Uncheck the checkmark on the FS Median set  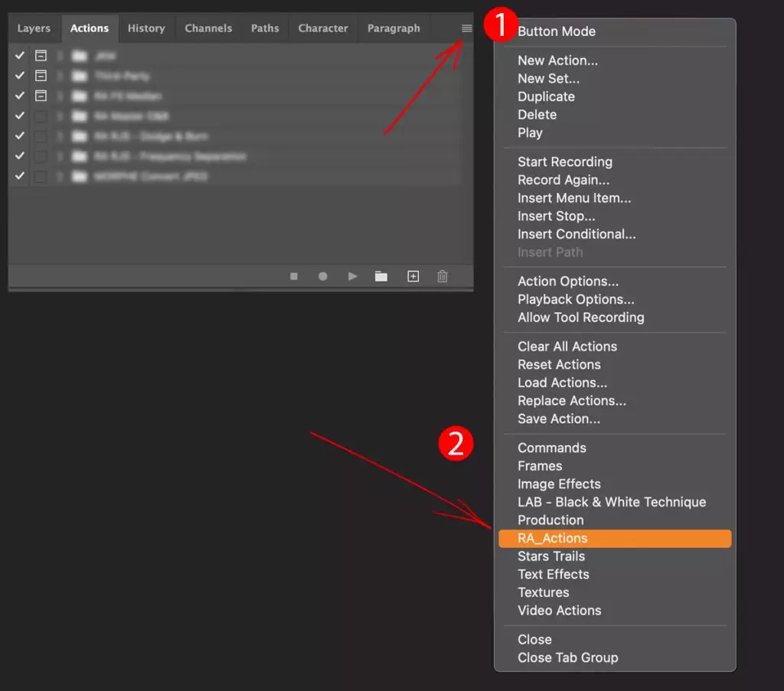(x=19, y=96)
